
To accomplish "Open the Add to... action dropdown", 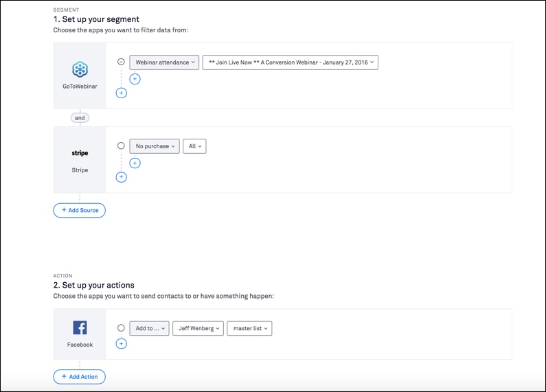I will [x=149, y=329].
